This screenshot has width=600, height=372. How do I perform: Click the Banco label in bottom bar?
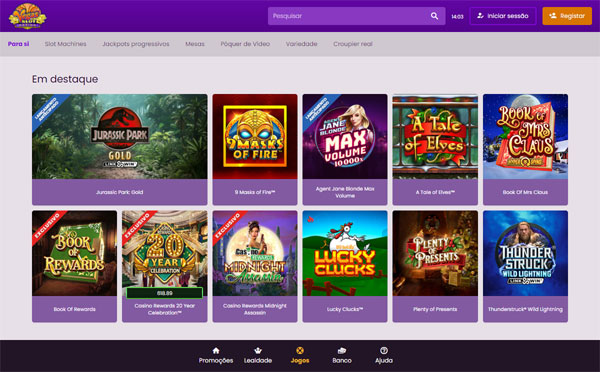tap(342, 361)
